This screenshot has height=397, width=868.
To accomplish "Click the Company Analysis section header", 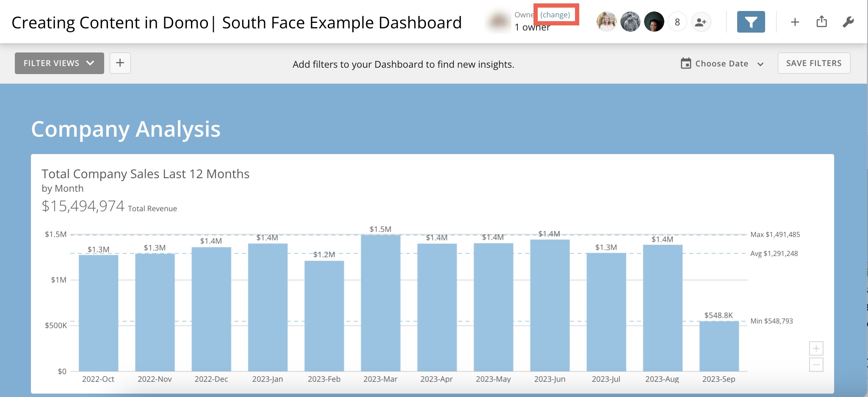I will [x=126, y=130].
